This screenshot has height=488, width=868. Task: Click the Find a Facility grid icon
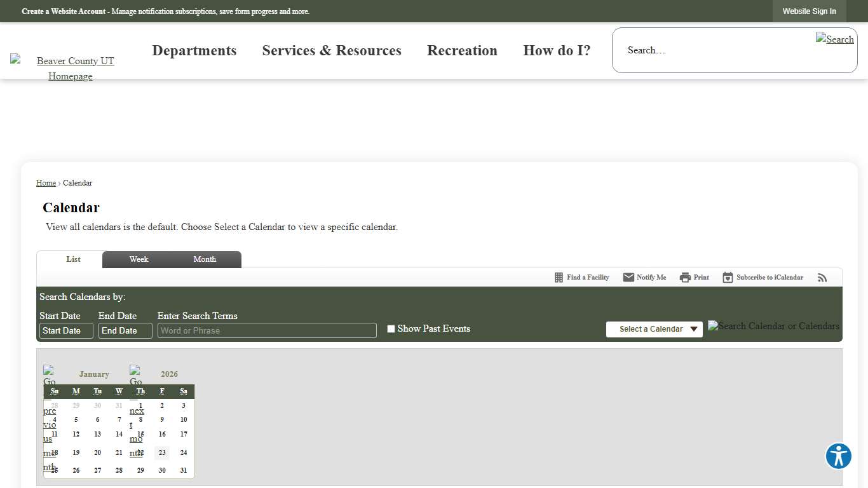click(x=559, y=278)
